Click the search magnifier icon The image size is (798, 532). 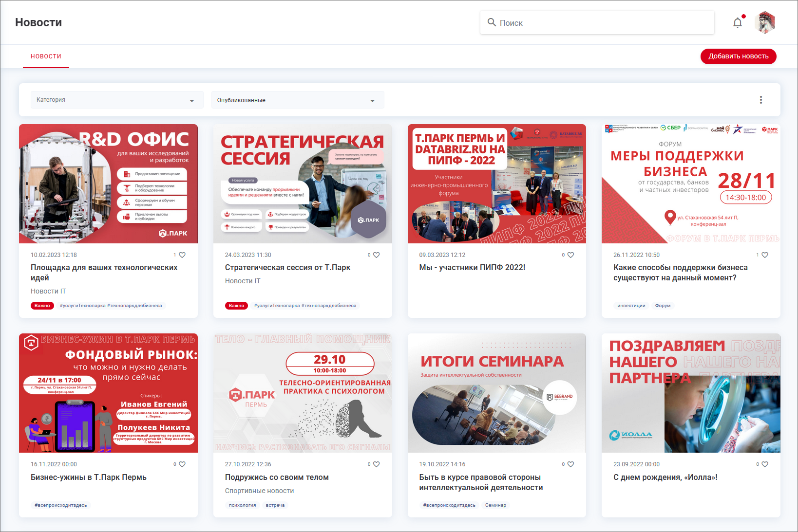click(492, 22)
